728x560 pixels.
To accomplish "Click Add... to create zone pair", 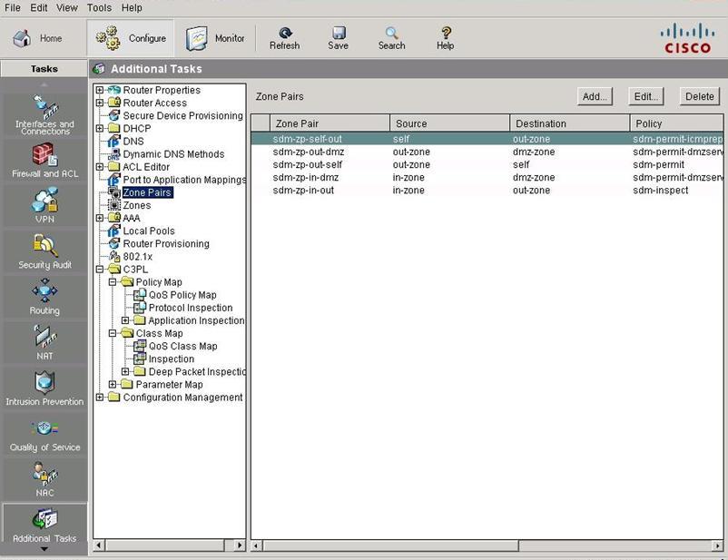I will 595,96.
